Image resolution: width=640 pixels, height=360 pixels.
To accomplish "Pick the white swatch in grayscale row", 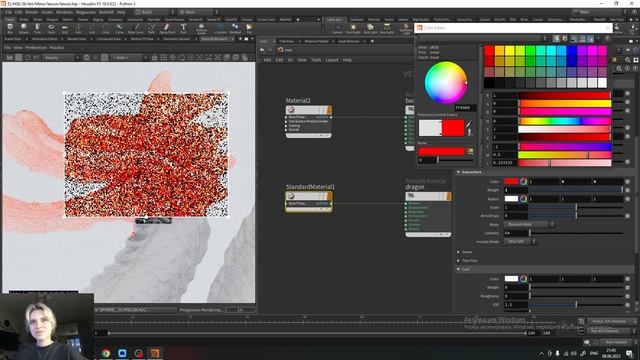I will pyautogui.click(x=602, y=83).
